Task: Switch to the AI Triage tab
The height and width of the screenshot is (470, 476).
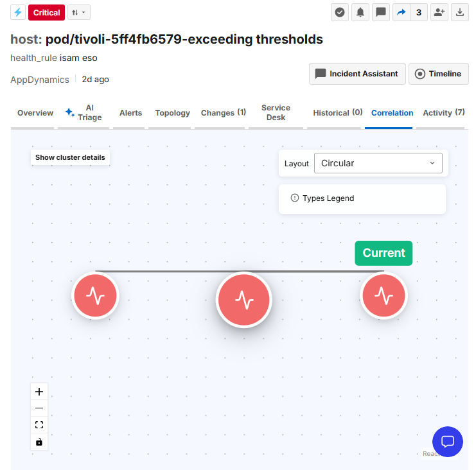Action: pos(84,113)
